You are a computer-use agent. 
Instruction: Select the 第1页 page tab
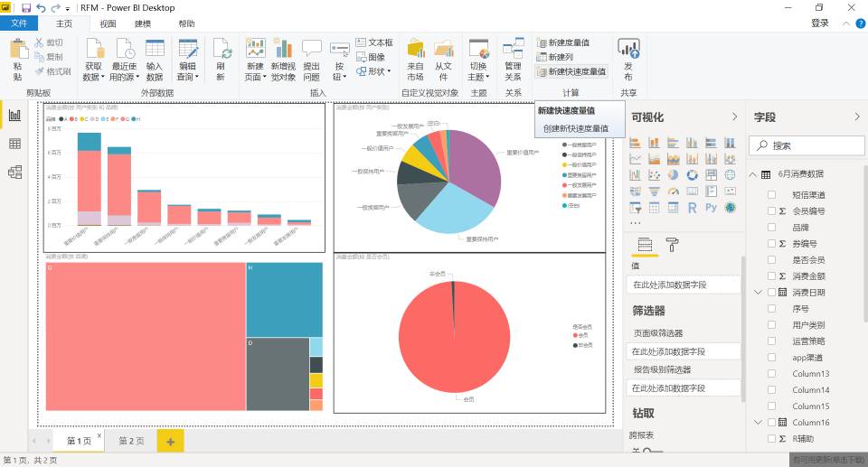coord(79,441)
